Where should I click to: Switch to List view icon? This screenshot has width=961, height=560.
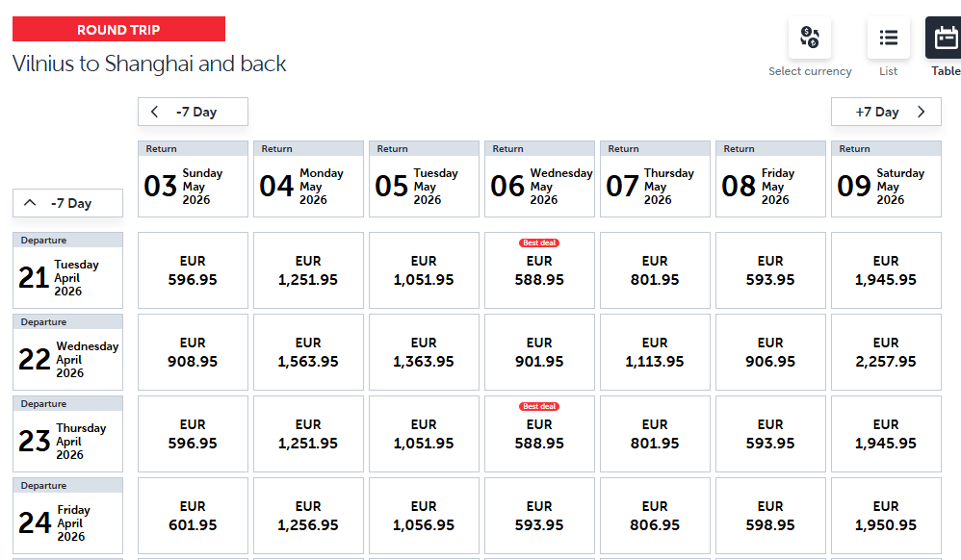tap(888, 38)
